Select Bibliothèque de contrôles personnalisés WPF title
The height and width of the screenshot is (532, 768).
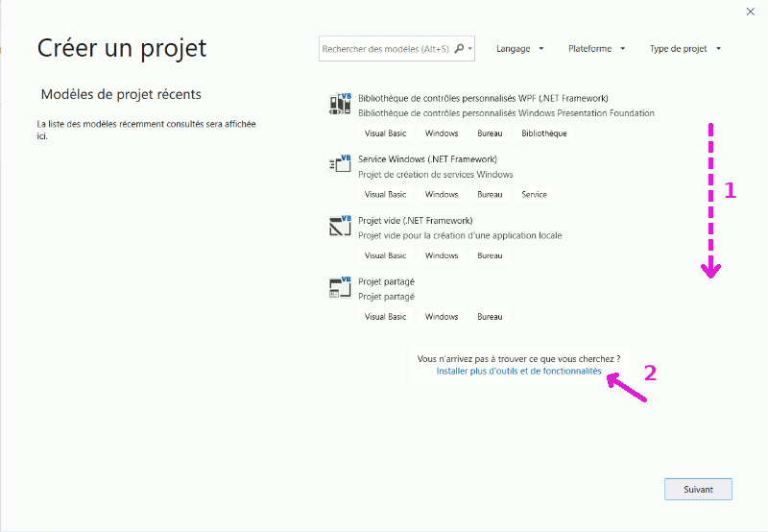tap(483, 98)
